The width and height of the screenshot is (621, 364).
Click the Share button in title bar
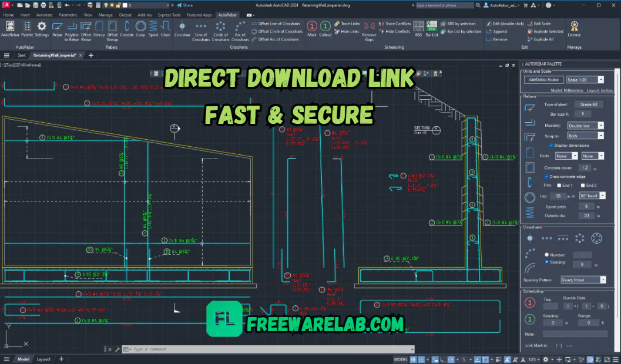[184, 5]
